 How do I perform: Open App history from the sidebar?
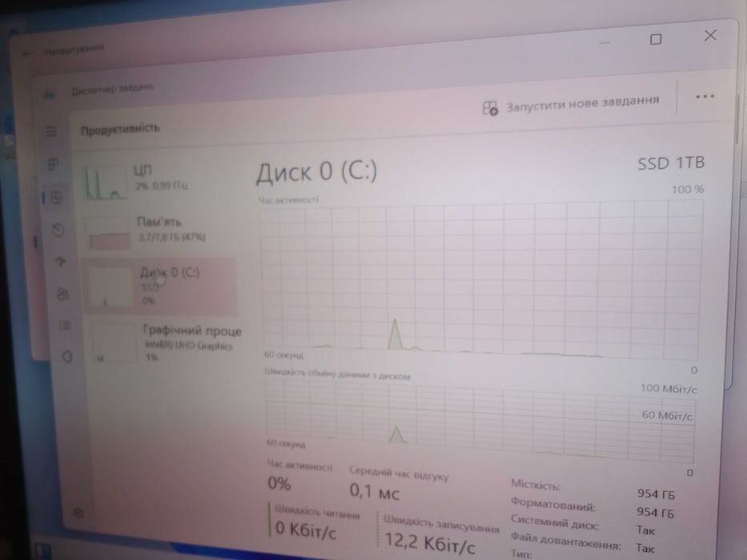coord(58,230)
